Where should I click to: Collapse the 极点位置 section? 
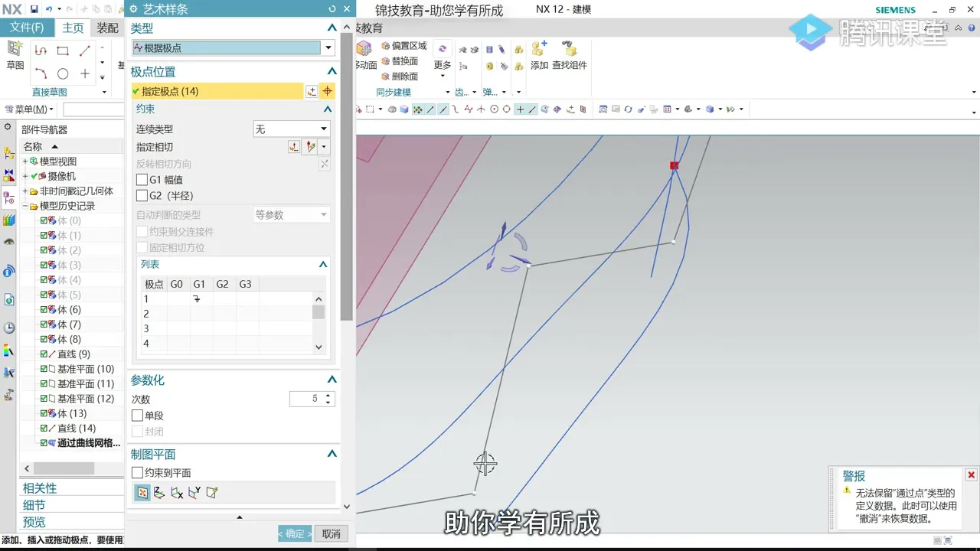pos(332,71)
